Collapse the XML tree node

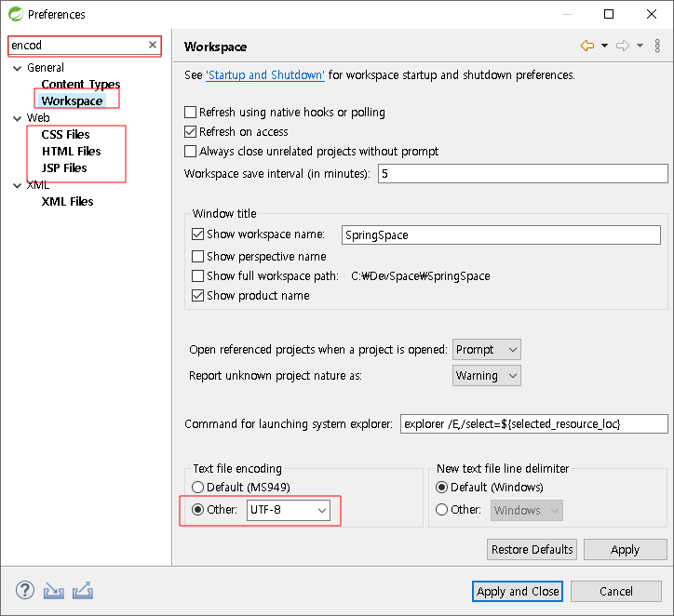point(17,185)
